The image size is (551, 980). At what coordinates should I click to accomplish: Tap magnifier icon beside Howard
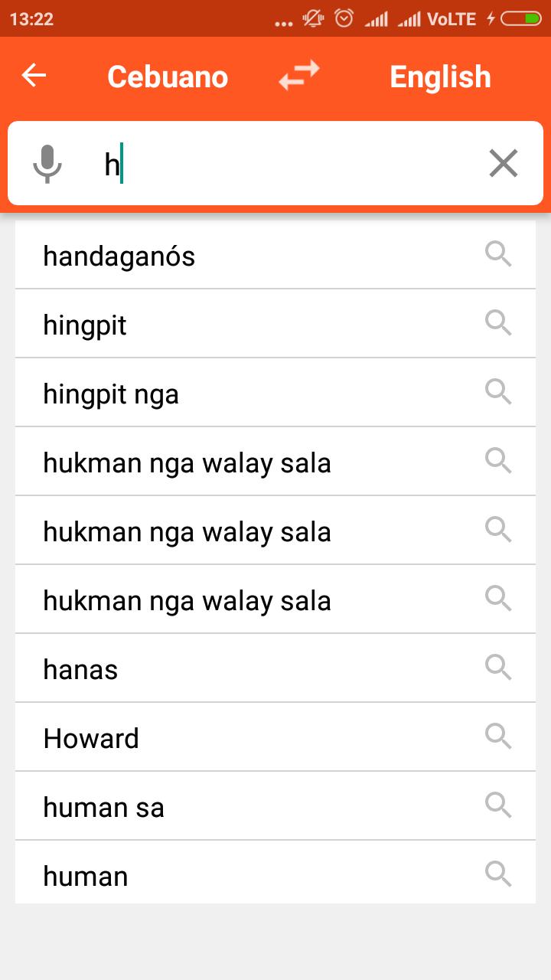(498, 737)
